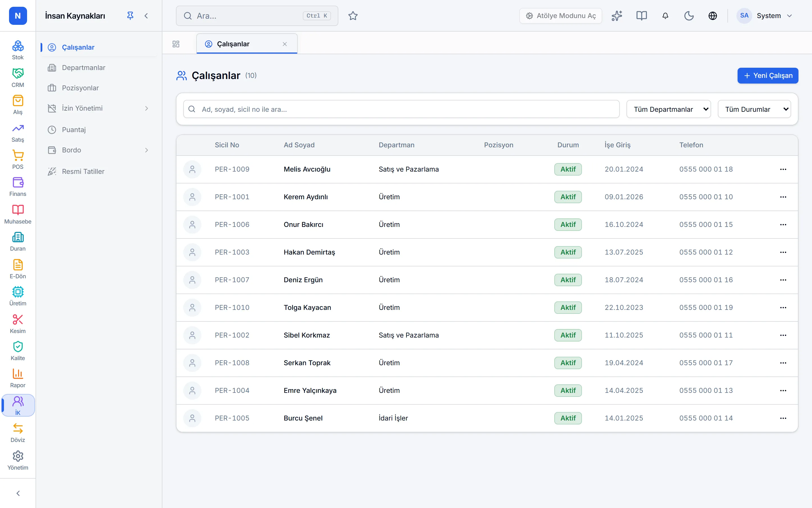Open the Muhasebe accounting module

(18, 215)
